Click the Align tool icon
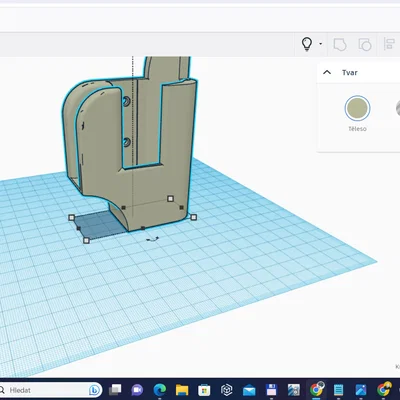400x400 pixels. coord(389,44)
